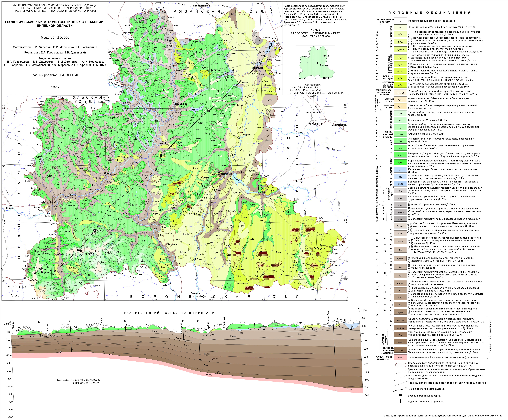Click the borehole marker labelled Ж on the map

[161, 155]
